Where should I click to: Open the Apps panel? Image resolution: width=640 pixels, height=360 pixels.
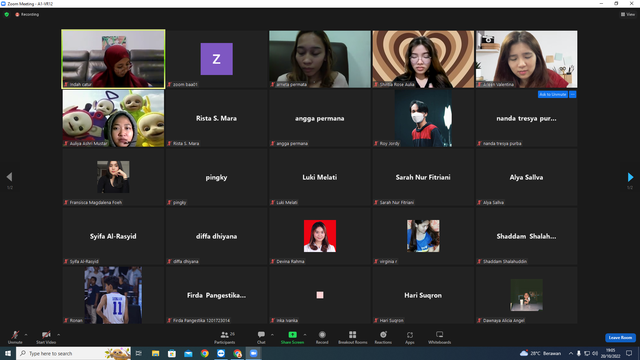coord(410,337)
